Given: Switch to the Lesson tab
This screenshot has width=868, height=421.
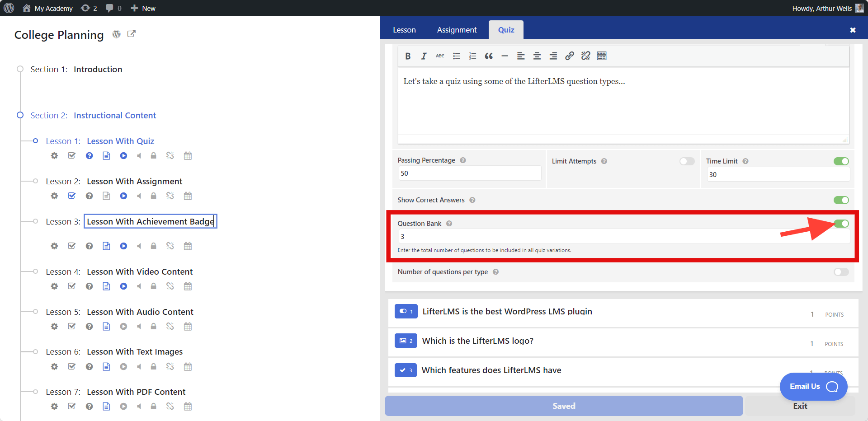Looking at the screenshot, I should (x=404, y=30).
